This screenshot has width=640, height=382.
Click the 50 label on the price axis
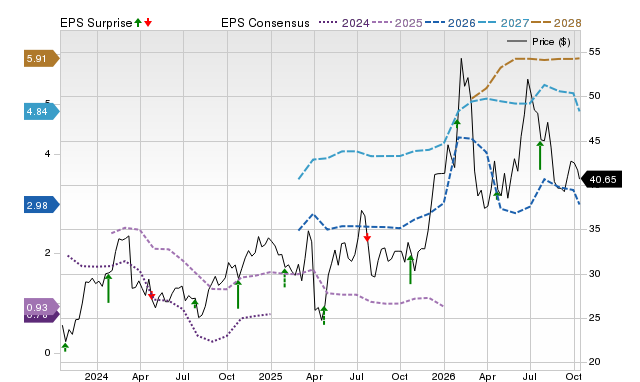[594, 96]
